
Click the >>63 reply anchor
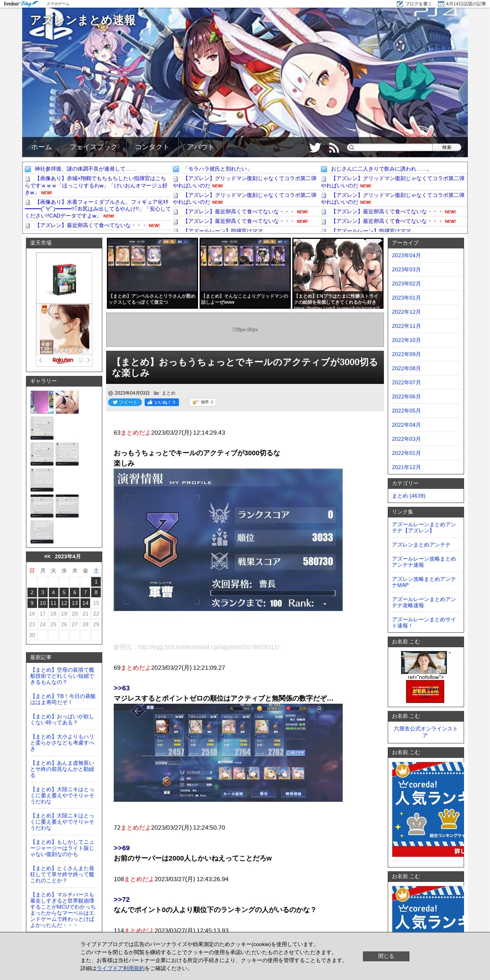click(122, 688)
